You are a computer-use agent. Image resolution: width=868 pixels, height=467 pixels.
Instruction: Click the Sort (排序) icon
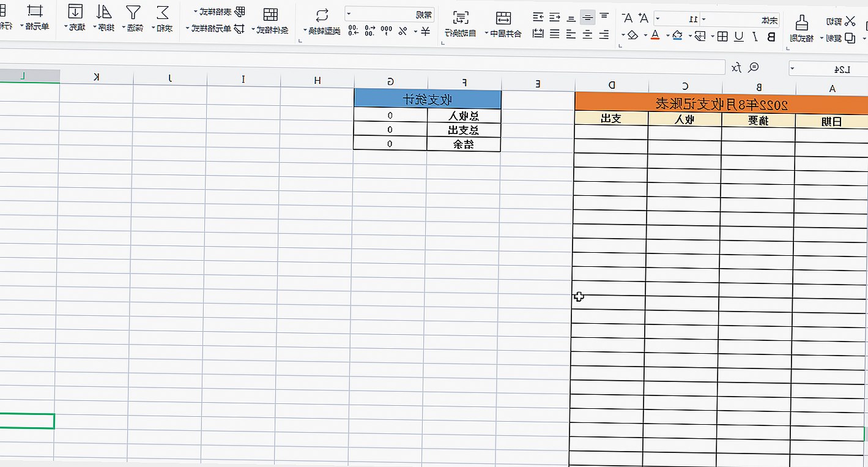click(105, 12)
